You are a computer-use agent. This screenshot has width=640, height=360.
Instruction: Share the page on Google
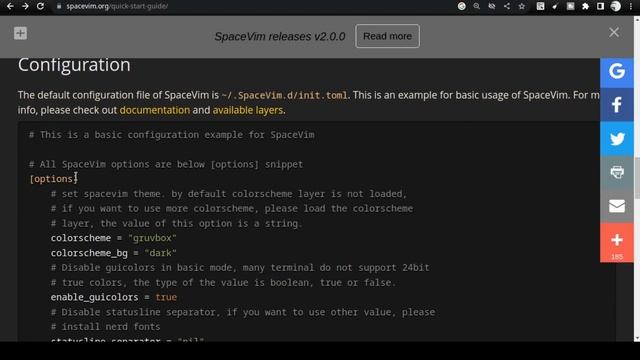tap(617, 71)
